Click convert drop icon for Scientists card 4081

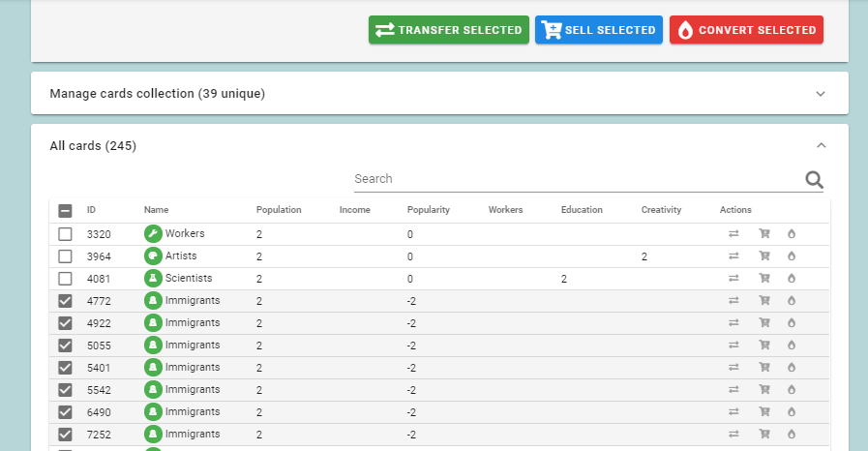tap(792, 279)
